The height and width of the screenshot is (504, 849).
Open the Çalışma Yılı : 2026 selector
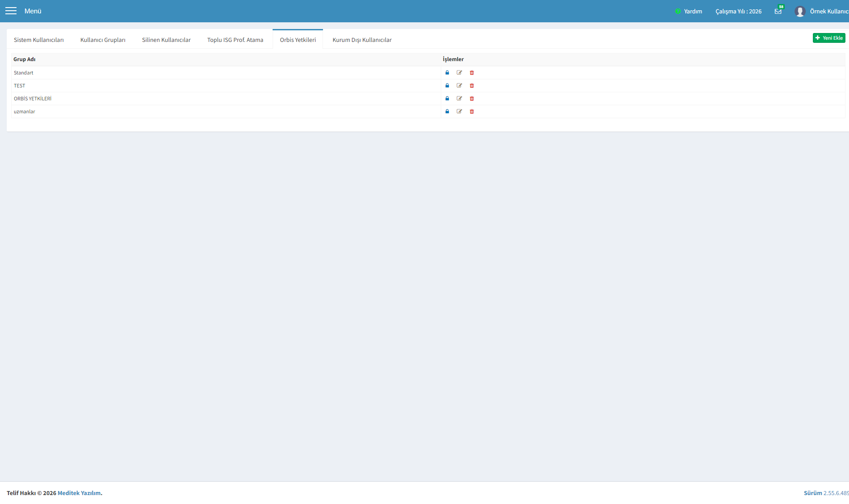pos(738,11)
